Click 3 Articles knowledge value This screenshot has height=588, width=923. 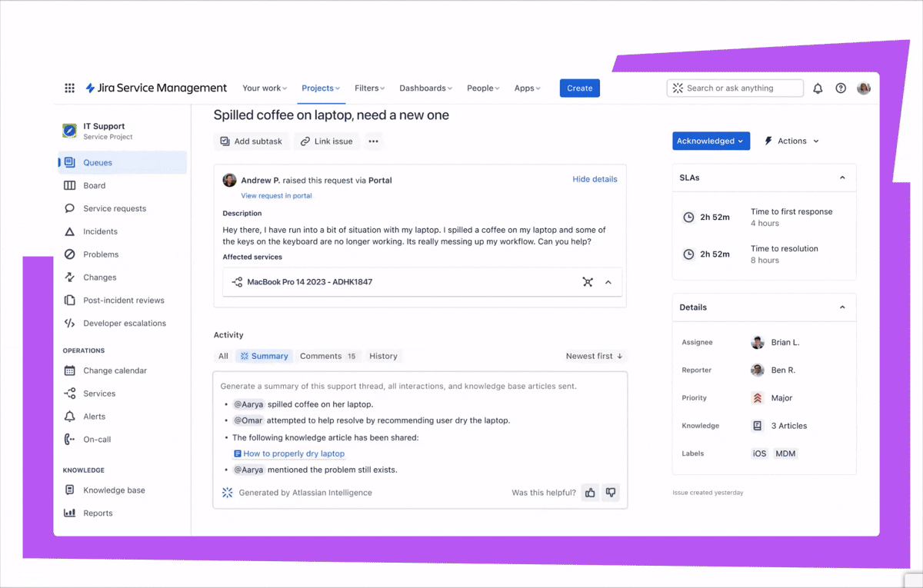tap(779, 426)
